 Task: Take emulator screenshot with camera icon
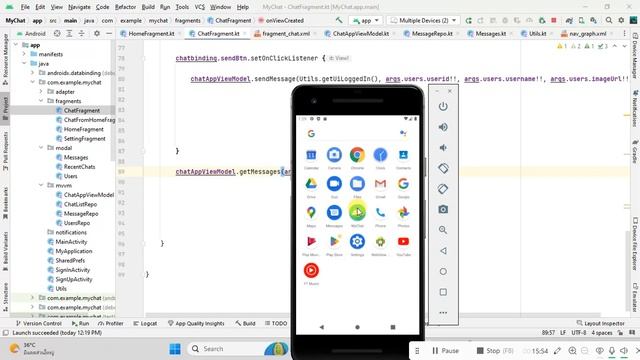[x=443, y=209]
